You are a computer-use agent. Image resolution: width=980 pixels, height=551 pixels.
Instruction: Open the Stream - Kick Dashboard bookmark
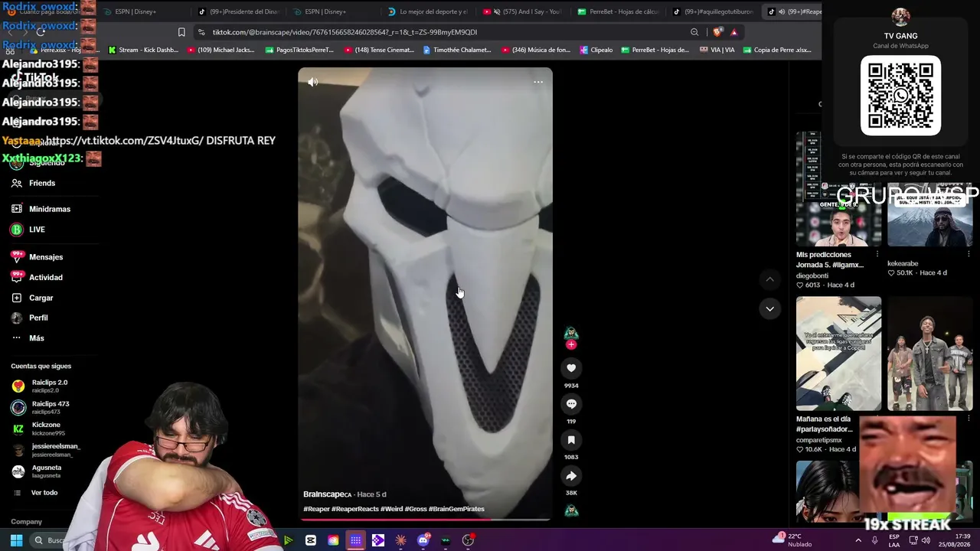143,50
